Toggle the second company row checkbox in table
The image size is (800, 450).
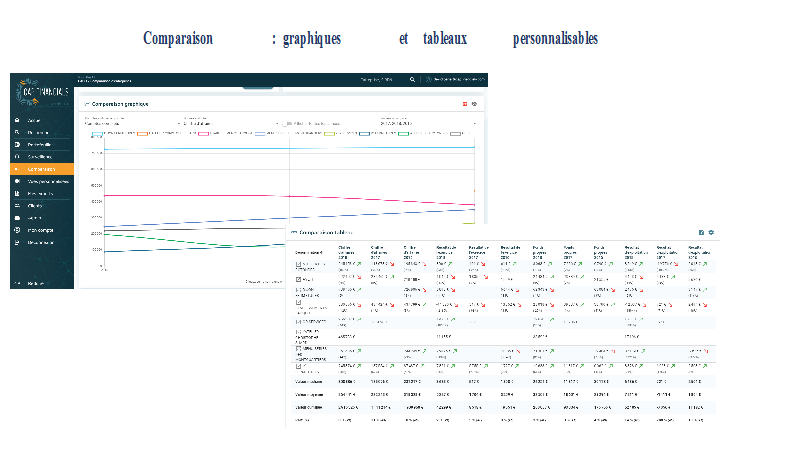(x=298, y=278)
